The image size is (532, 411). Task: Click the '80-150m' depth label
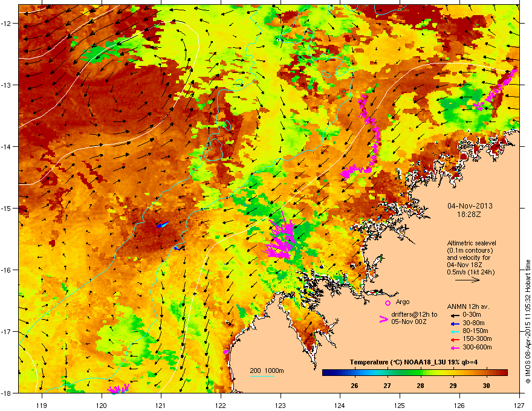475,331
